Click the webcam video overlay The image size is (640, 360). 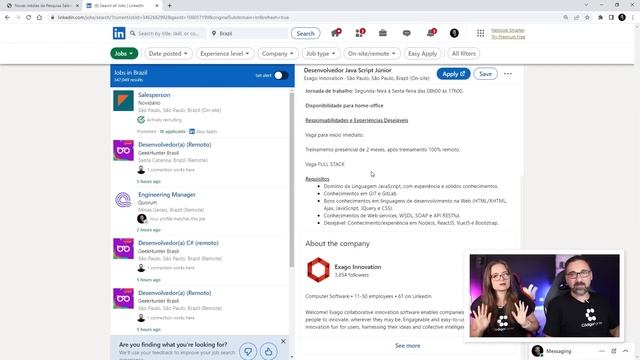point(544,296)
